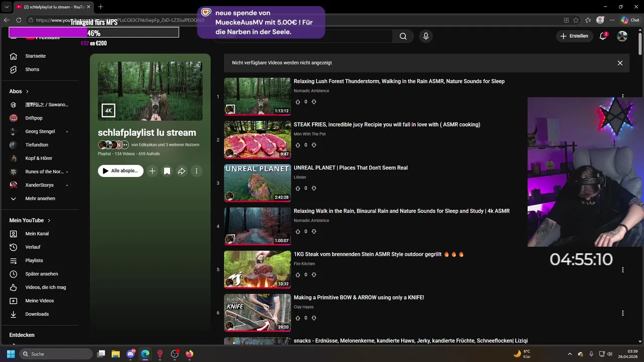Reload the page with the refresh icon
644x362 pixels.
(19, 20)
